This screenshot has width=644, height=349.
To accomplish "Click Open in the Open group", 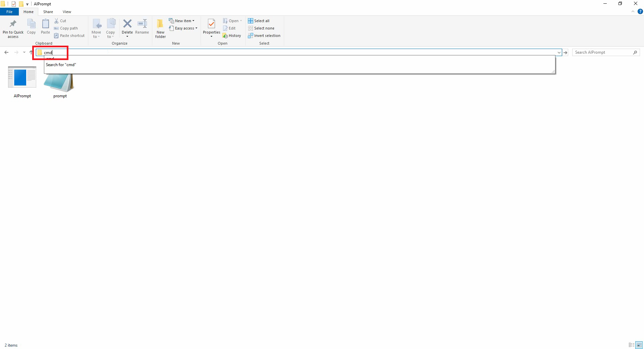I will (232, 21).
